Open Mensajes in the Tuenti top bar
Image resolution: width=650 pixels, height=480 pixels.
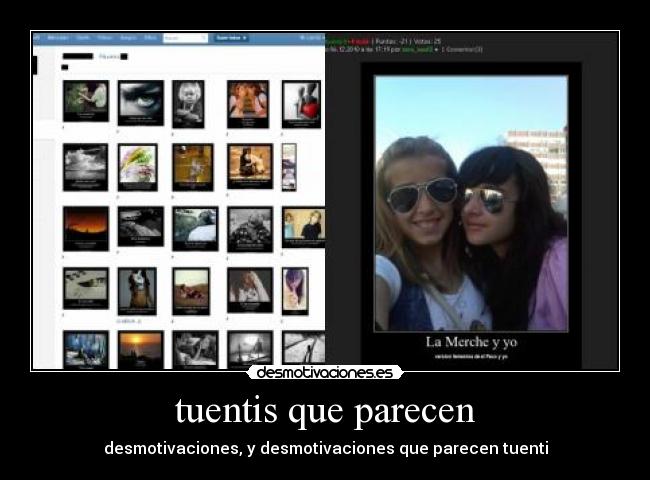tap(58, 38)
